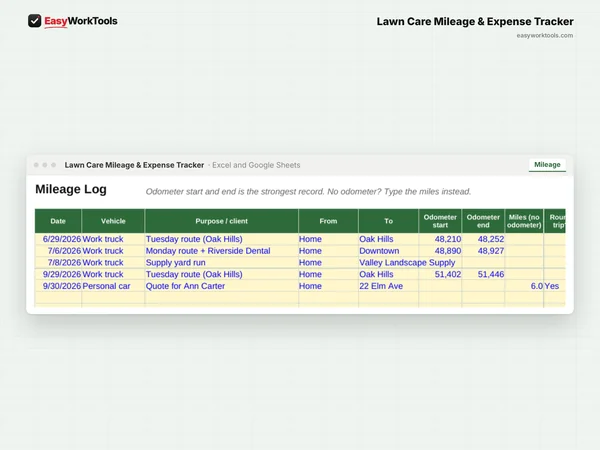Select the 6.0 miles cell
The height and width of the screenshot is (450, 600).
pyautogui.click(x=524, y=286)
